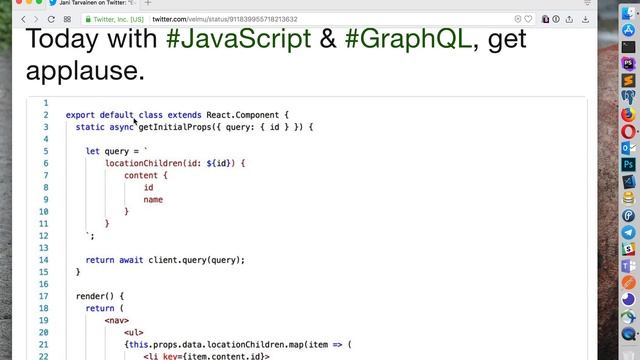This screenshot has width=640, height=360.
Task: Open the tab menu at top right
Action: point(587,3)
